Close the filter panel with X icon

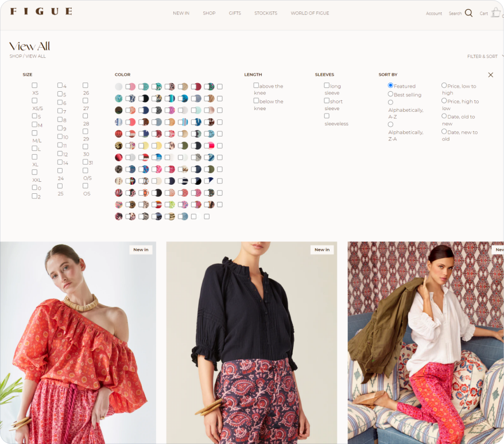tap(490, 75)
